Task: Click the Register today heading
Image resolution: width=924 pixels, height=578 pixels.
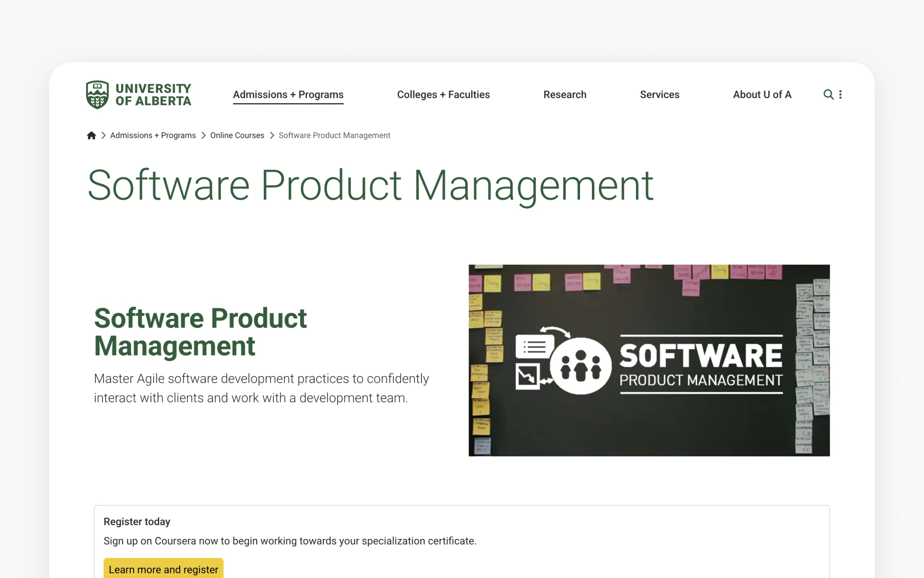Action: (137, 521)
